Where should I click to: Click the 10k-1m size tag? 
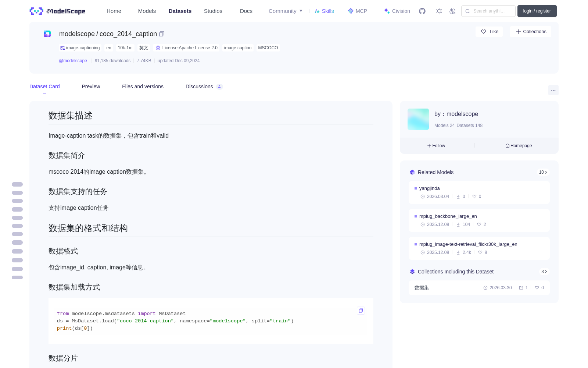pyautogui.click(x=125, y=48)
